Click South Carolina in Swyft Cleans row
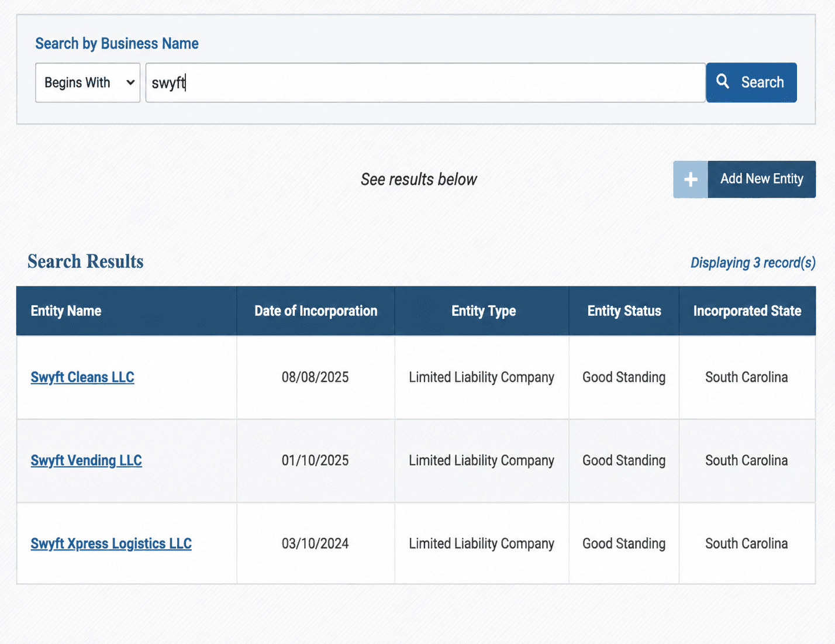 (x=747, y=377)
